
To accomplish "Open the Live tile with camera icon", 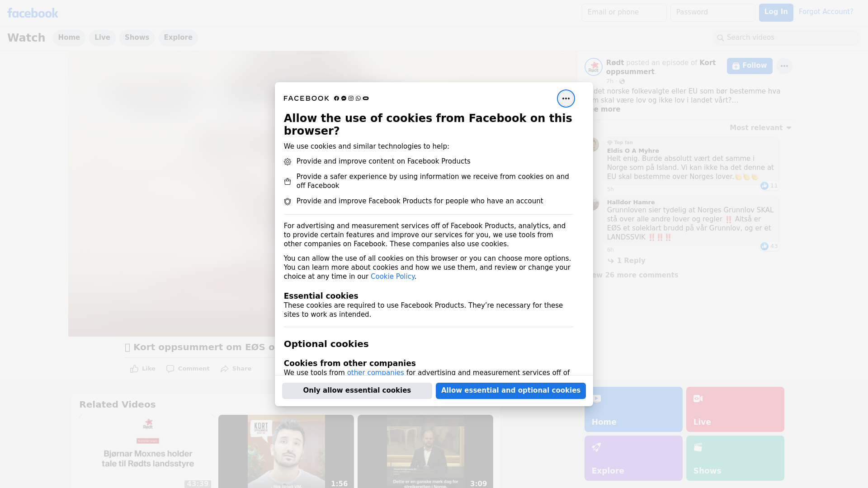I will [735, 409].
